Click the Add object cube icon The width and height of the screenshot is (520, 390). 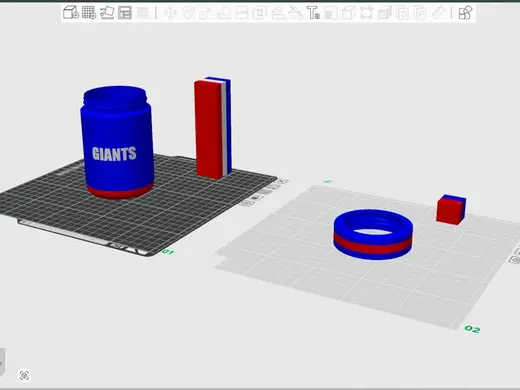[x=71, y=13]
